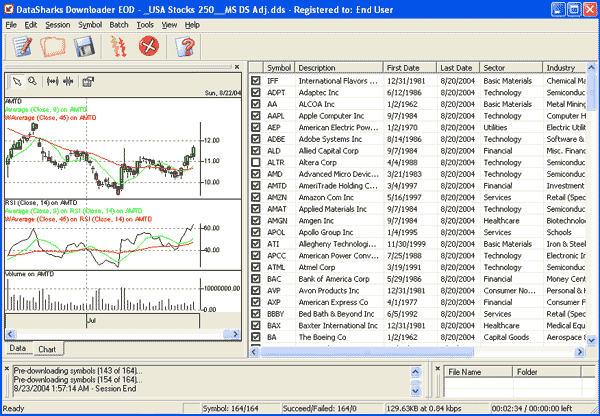Click the symbol table horizontal scroll right arrow
Screen dimensions: 600x416
pyautogui.click(x=580, y=352)
